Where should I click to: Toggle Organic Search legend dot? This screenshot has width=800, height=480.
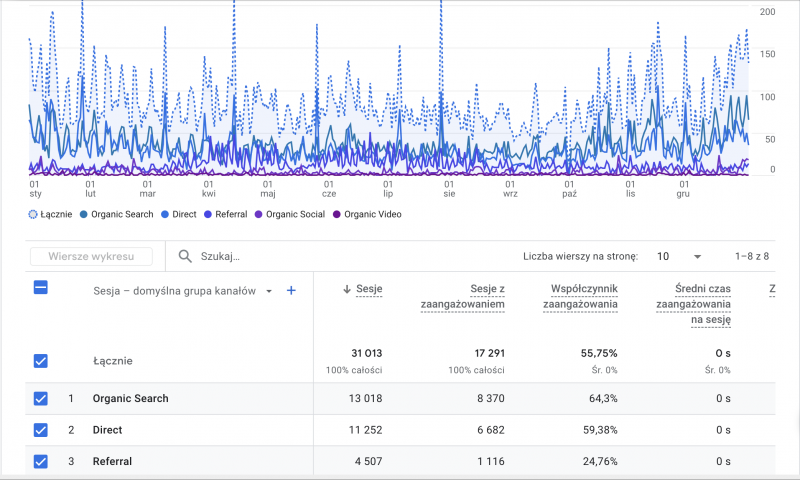84,214
